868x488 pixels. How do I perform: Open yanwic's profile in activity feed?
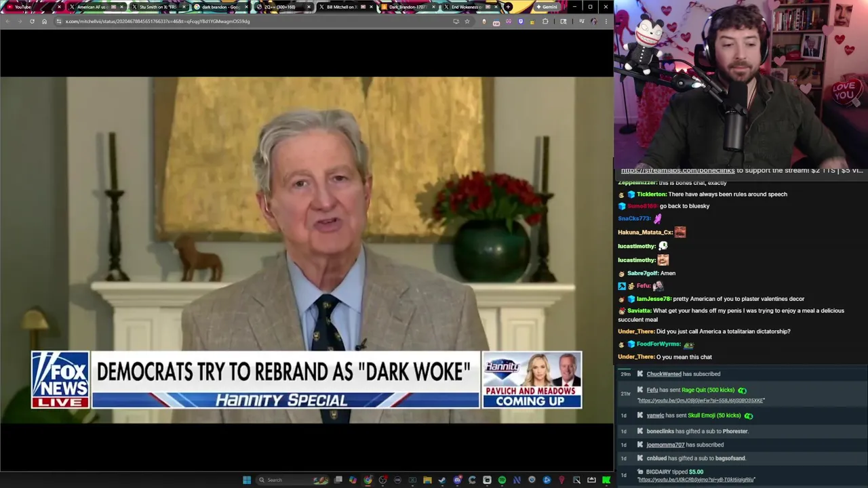coord(655,415)
